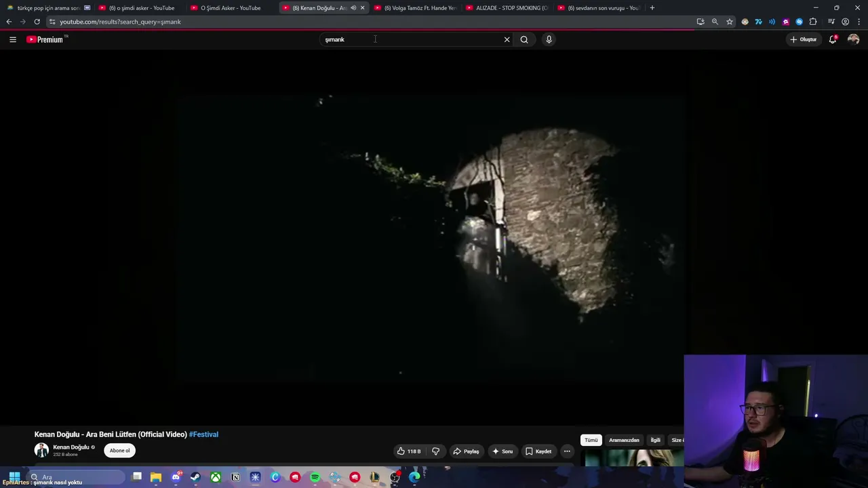Switch to the 'sevdanın son vuruşu' tab
868x488 pixels.
coord(599,8)
